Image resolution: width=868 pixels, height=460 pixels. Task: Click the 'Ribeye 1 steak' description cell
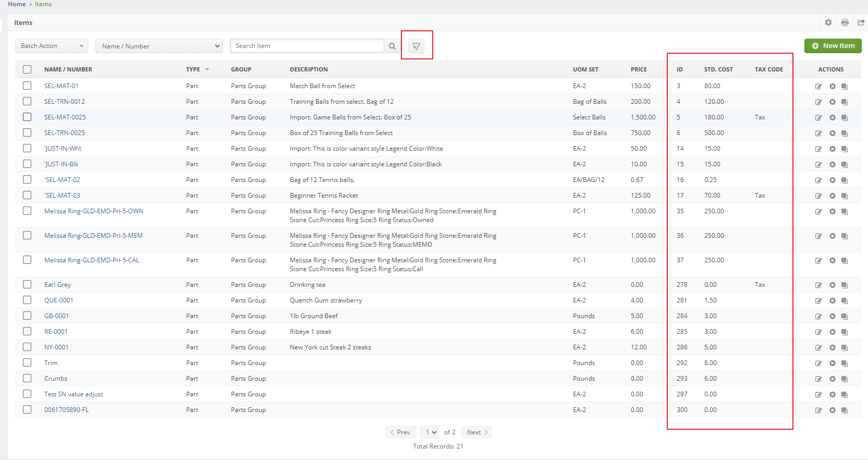click(311, 332)
